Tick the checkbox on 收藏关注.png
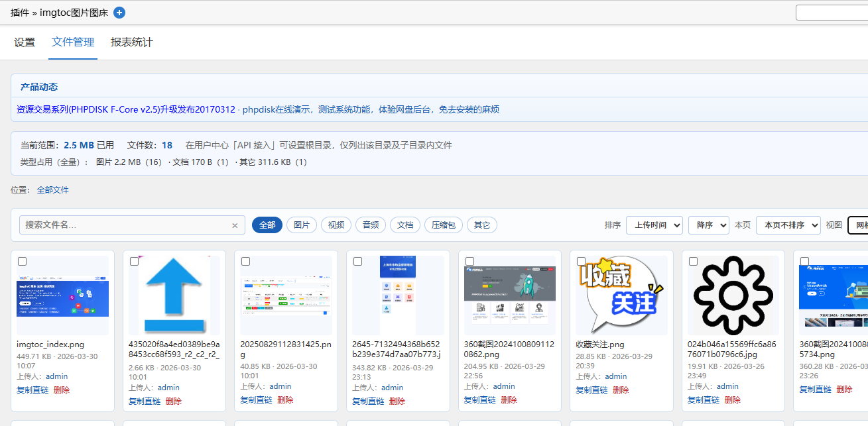This screenshot has height=426, width=868. [x=582, y=260]
